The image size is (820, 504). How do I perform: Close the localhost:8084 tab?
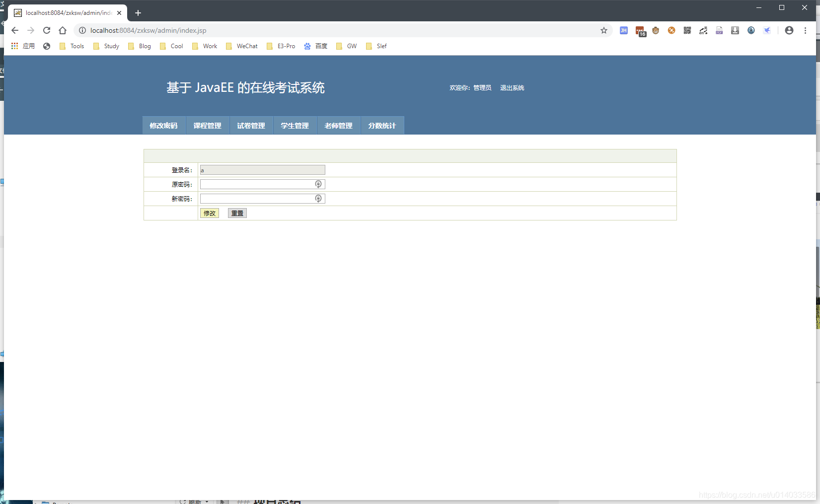coord(119,13)
